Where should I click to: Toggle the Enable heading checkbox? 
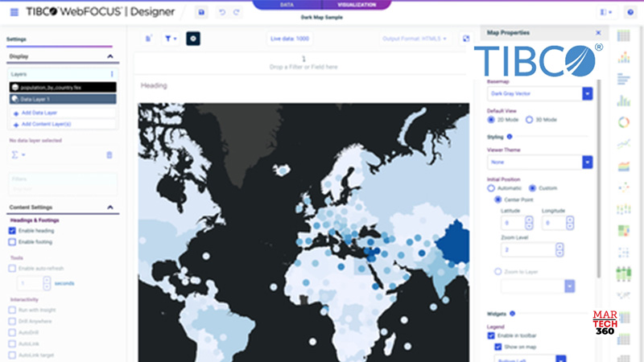click(12, 231)
